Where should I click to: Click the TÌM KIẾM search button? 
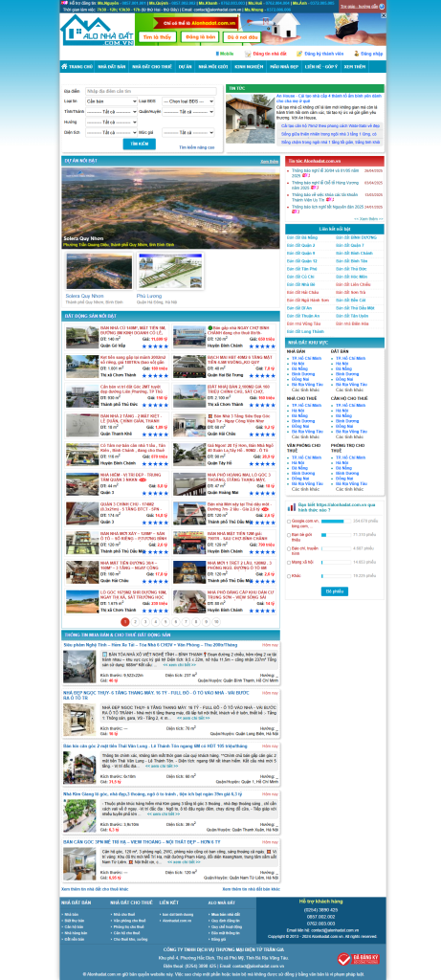click(x=140, y=145)
